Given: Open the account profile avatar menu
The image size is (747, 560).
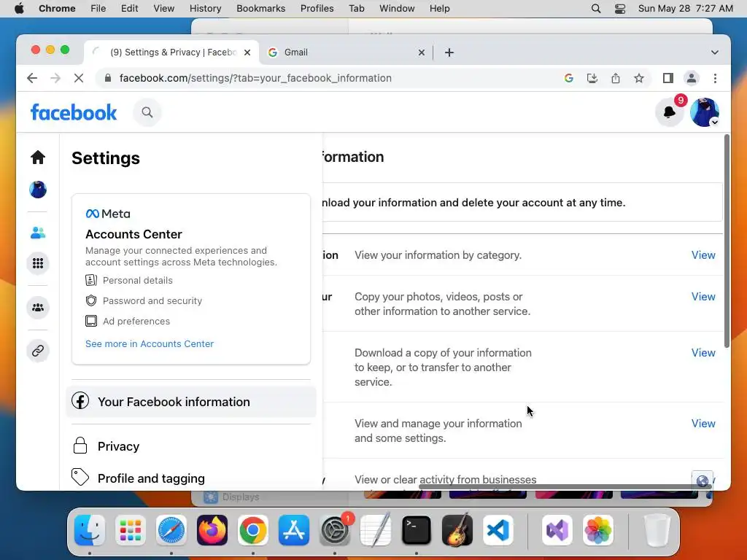Looking at the screenshot, I should tap(705, 112).
